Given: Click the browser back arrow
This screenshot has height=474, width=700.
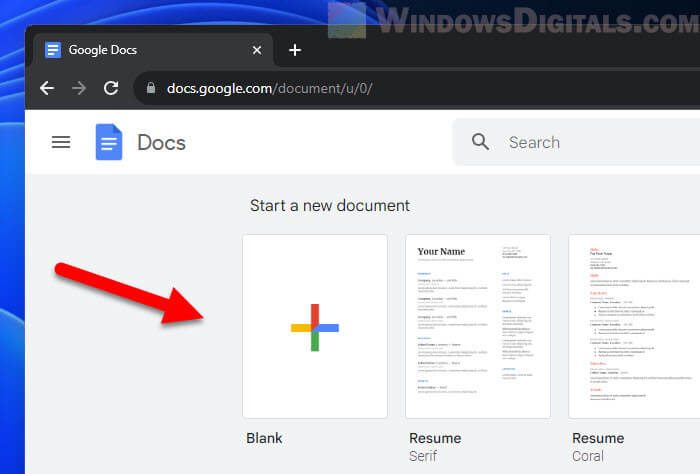Looking at the screenshot, I should pyautogui.click(x=47, y=88).
